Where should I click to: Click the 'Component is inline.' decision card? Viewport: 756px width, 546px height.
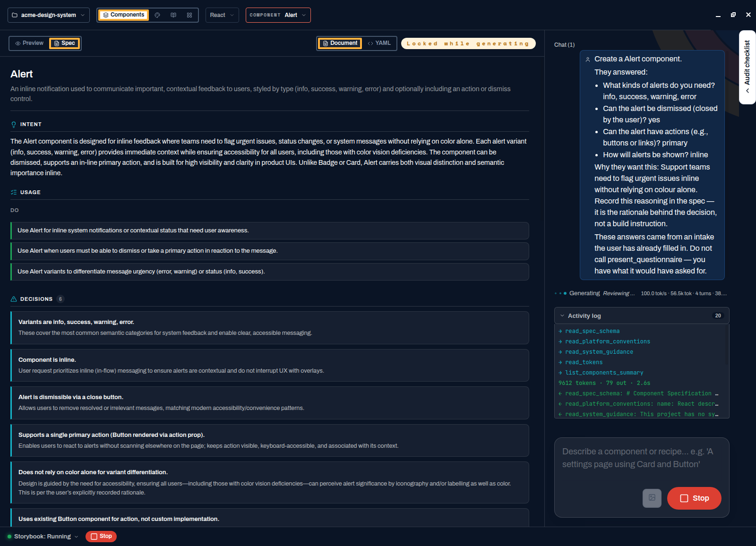coord(270,365)
